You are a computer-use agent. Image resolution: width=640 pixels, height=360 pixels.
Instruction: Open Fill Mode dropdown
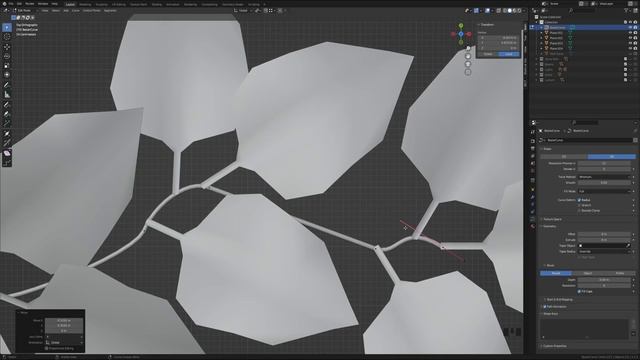click(x=604, y=191)
